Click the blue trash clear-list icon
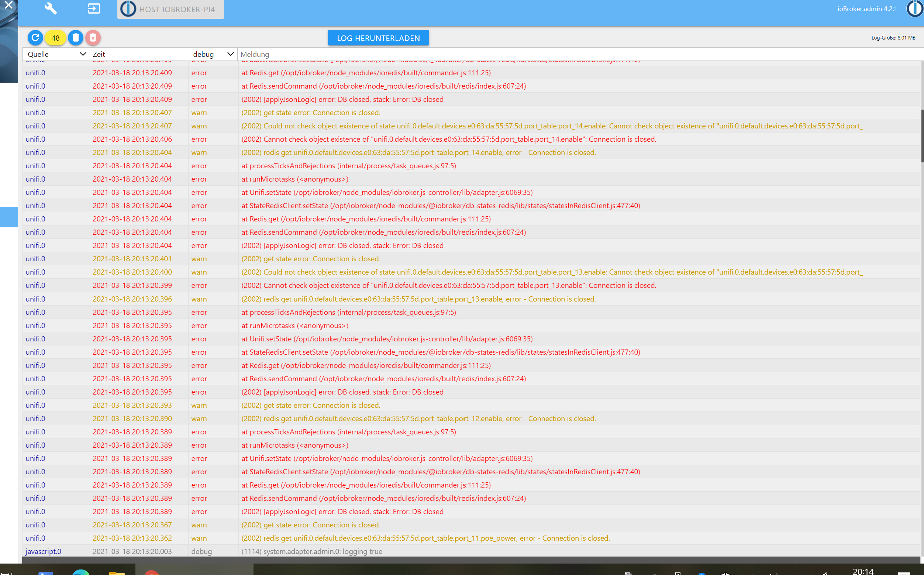This screenshot has width=924, height=575. pyautogui.click(x=75, y=38)
